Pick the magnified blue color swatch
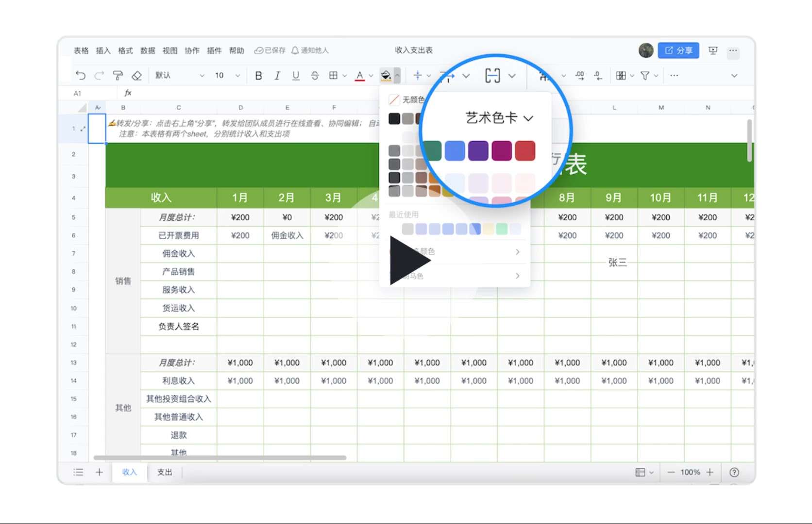This screenshot has width=812, height=524. [455, 150]
